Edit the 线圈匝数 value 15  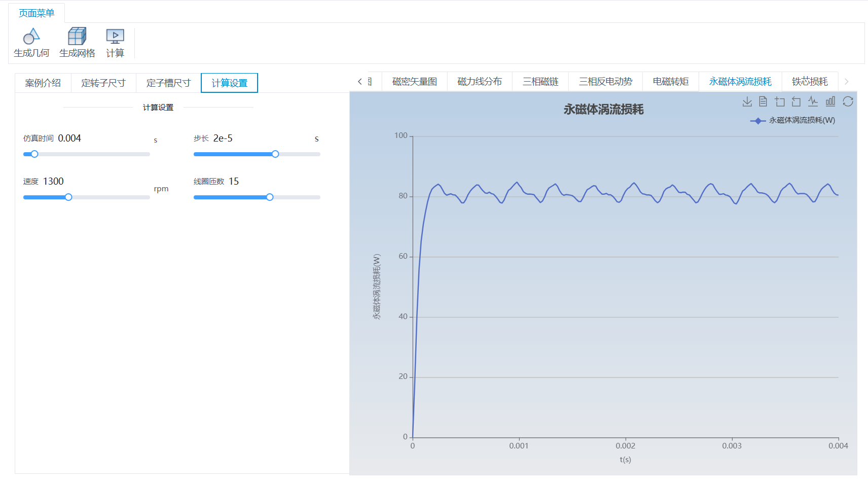[234, 182]
